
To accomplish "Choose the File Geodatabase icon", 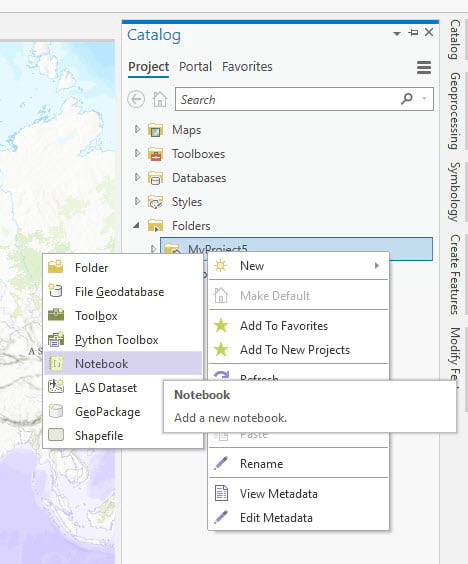I will click(56, 291).
